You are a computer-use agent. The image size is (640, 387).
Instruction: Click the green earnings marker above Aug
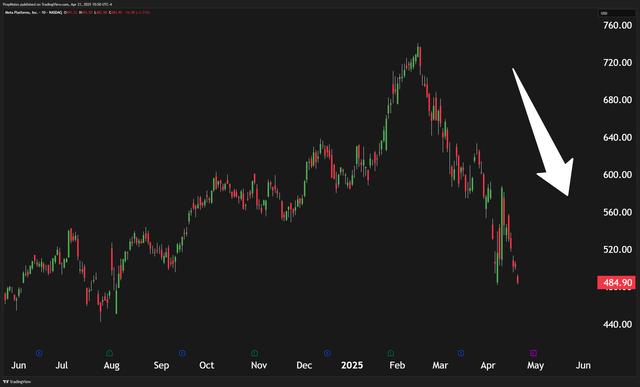click(109, 353)
